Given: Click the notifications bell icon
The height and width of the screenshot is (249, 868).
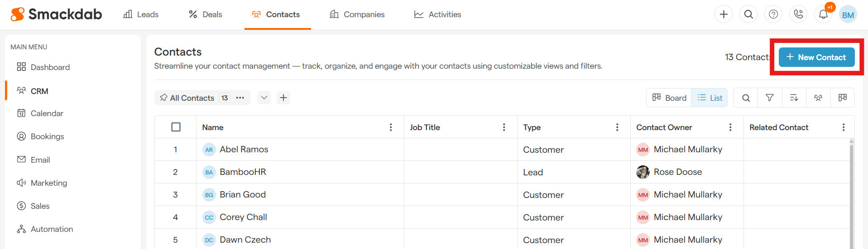Looking at the screenshot, I should (823, 14).
